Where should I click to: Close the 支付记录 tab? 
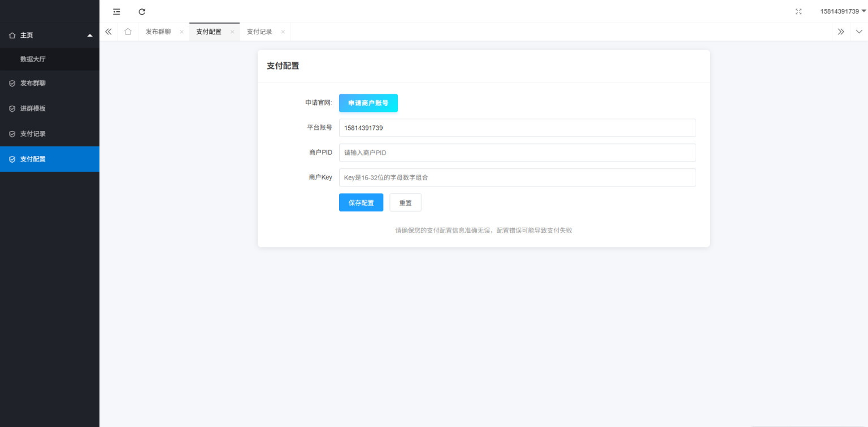(x=283, y=32)
